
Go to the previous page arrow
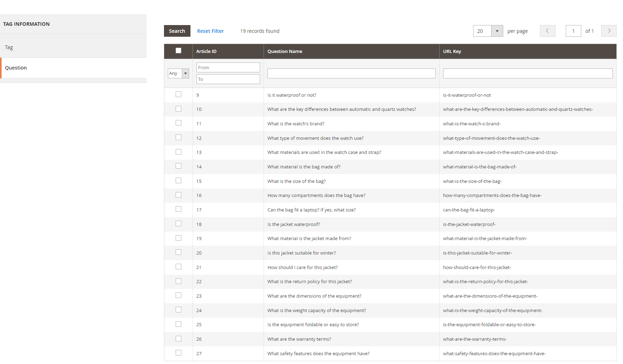(547, 31)
